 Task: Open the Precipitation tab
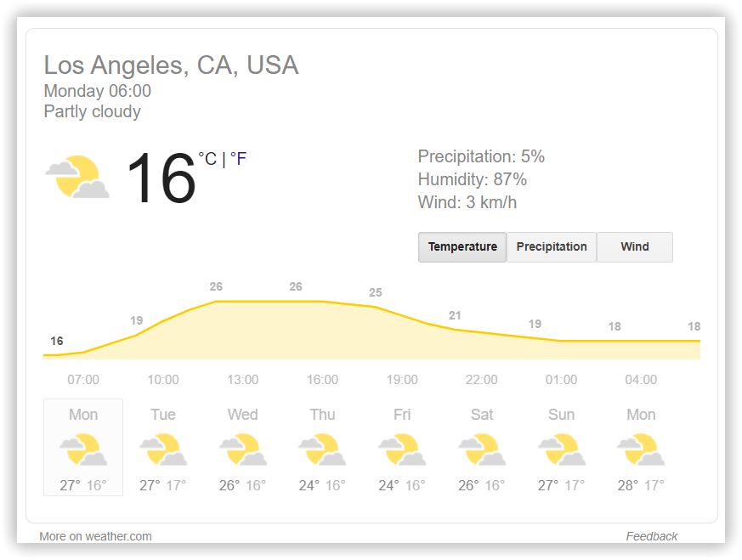[x=552, y=246]
